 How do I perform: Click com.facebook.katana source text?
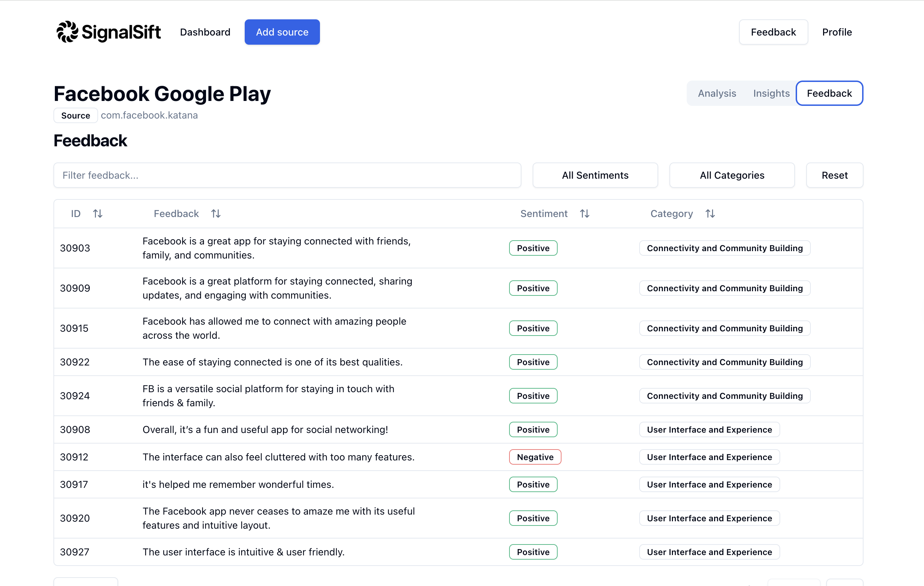(149, 115)
